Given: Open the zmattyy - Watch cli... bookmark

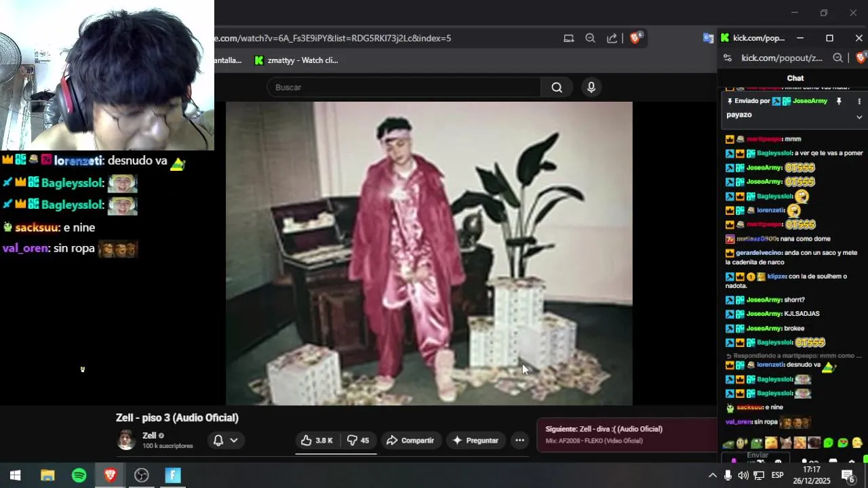Looking at the screenshot, I should coord(296,60).
